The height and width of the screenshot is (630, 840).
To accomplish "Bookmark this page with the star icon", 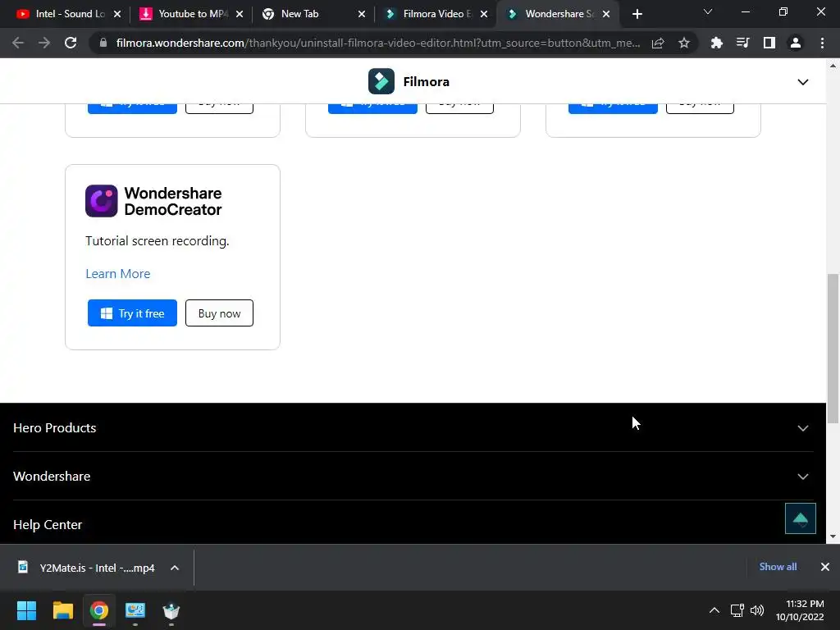I will [x=683, y=43].
